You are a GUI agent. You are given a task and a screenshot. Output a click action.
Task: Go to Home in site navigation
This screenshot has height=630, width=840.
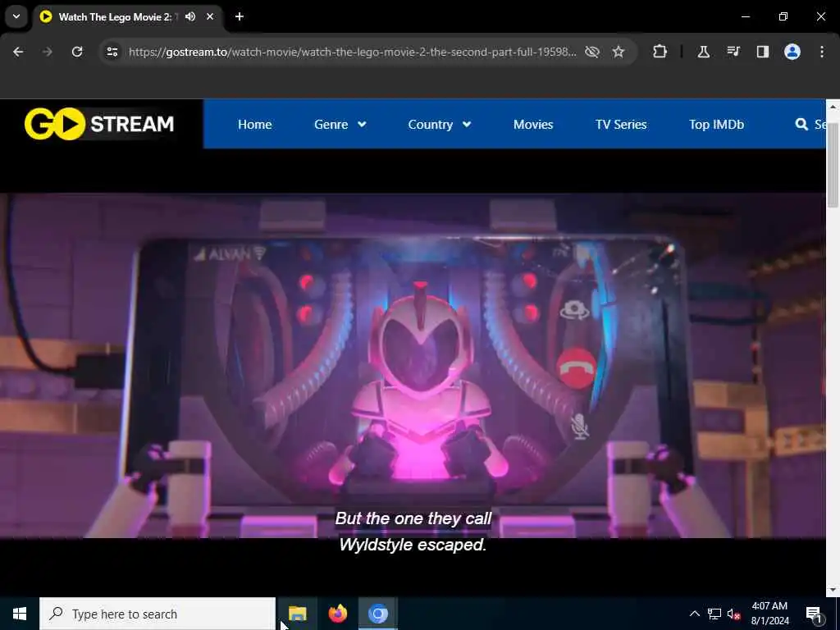click(x=255, y=125)
